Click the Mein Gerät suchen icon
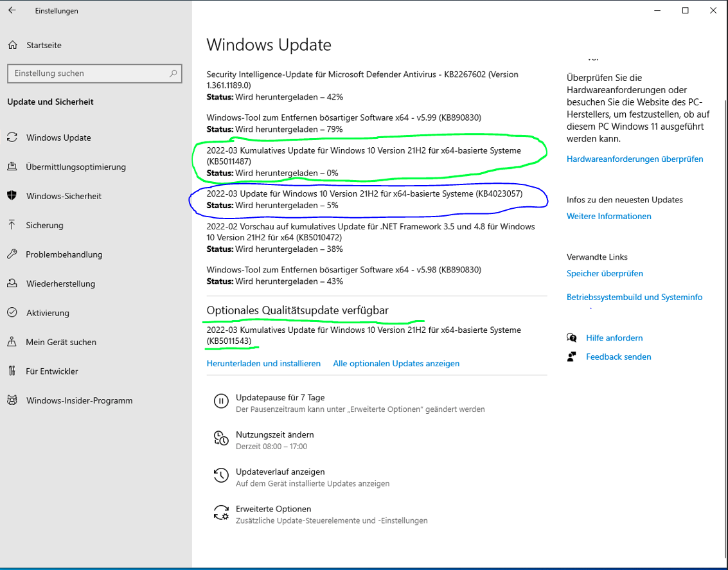 (12, 342)
